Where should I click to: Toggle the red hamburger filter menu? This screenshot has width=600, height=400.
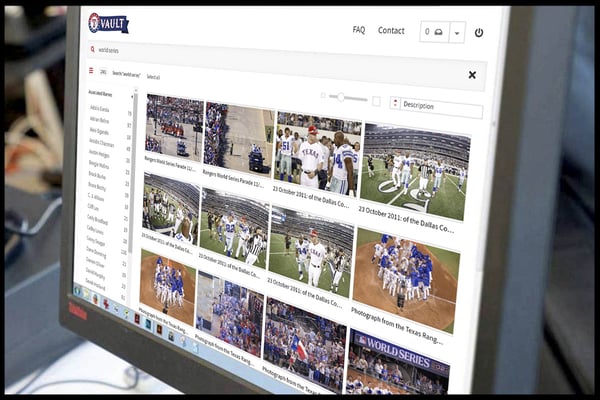coord(91,71)
